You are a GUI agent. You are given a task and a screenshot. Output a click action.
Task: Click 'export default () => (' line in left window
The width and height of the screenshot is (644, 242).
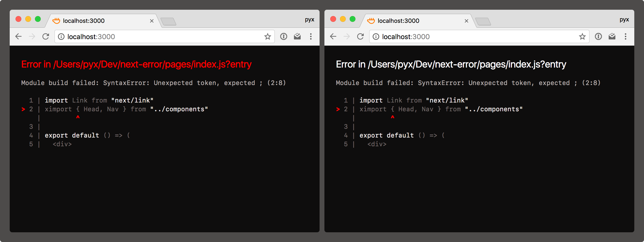(x=87, y=136)
